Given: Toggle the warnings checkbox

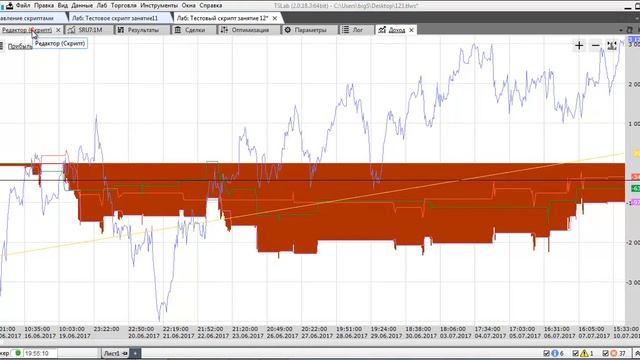Looking at the screenshot, I should click(576, 353).
